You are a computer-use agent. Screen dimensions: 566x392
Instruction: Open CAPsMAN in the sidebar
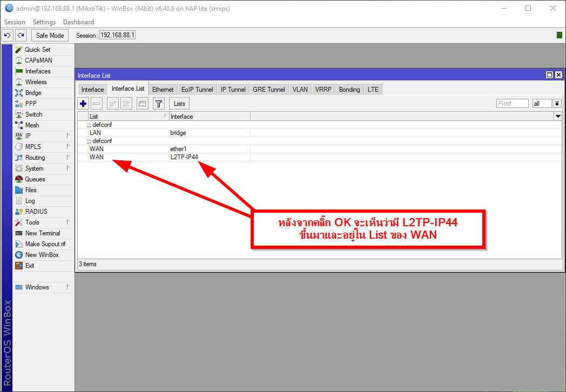coord(43,60)
